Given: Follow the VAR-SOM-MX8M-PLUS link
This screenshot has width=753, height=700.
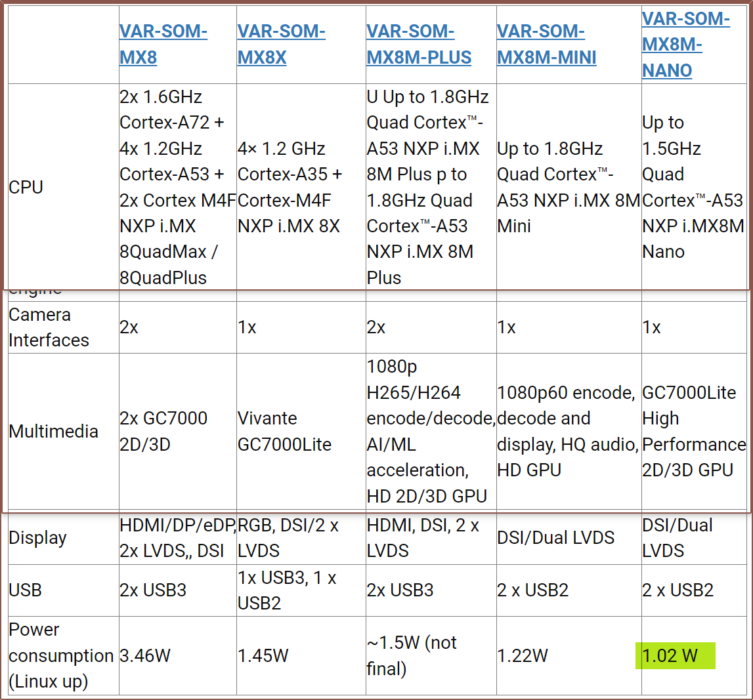Looking at the screenshot, I should point(418,45).
